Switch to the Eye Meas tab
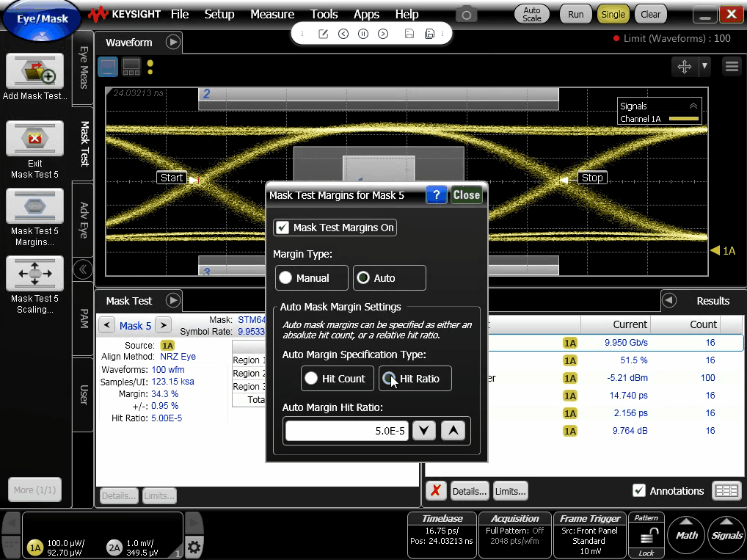The width and height of the screenshot is (747, 560). 84,68
